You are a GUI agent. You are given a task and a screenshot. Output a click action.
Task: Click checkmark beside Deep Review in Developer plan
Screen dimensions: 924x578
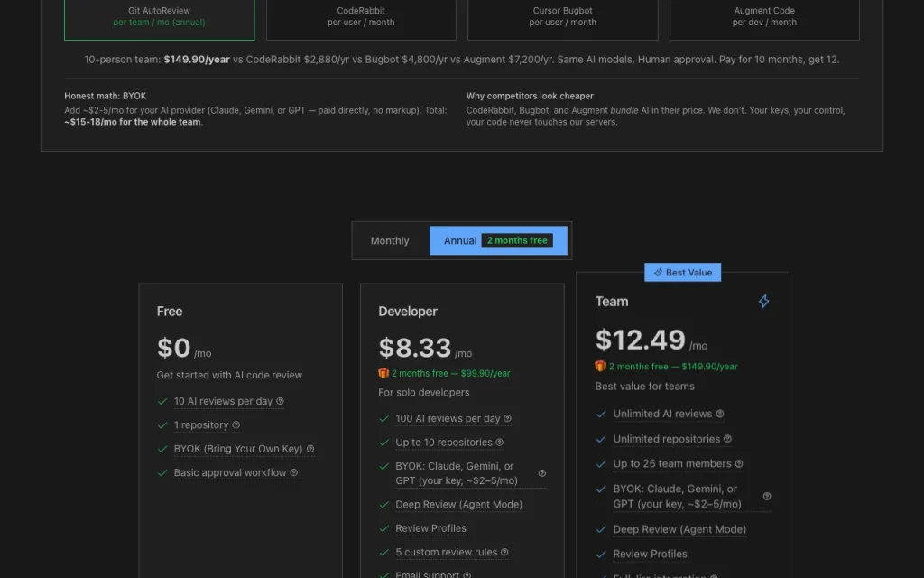point(384,505)
